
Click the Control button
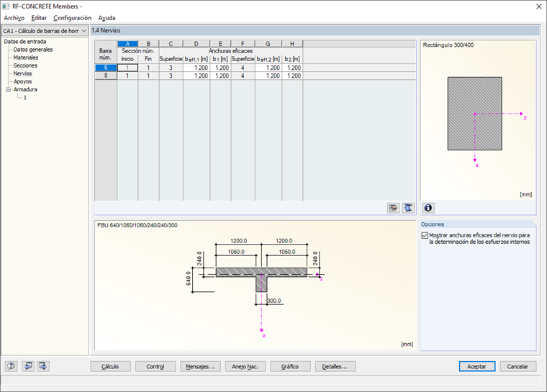click(x=155, y=367)
